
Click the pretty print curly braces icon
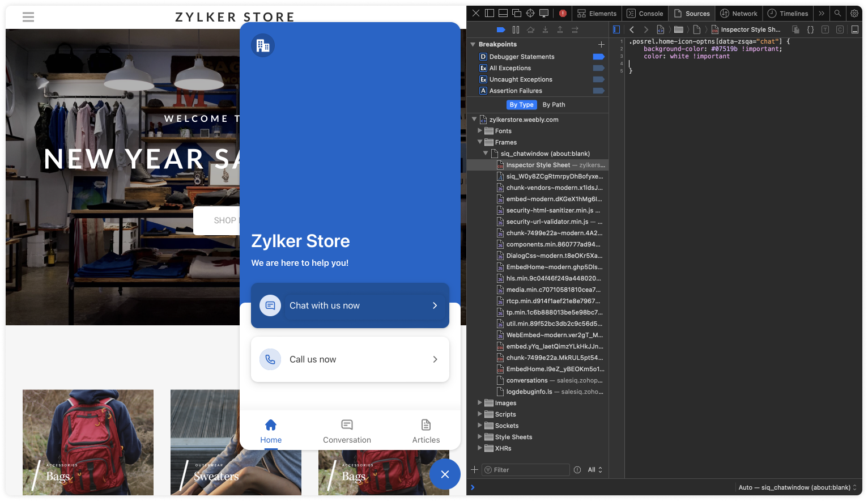[810, 29]
